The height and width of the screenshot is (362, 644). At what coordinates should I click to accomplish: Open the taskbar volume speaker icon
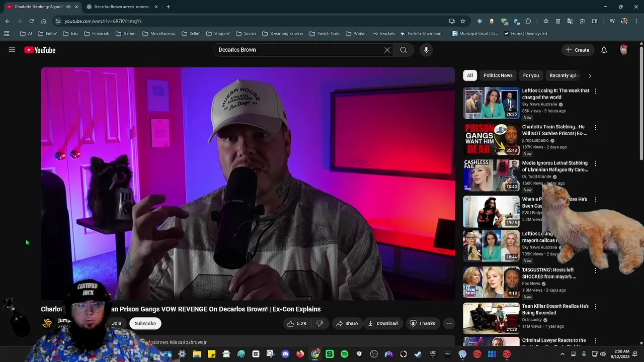coord(604,354)
